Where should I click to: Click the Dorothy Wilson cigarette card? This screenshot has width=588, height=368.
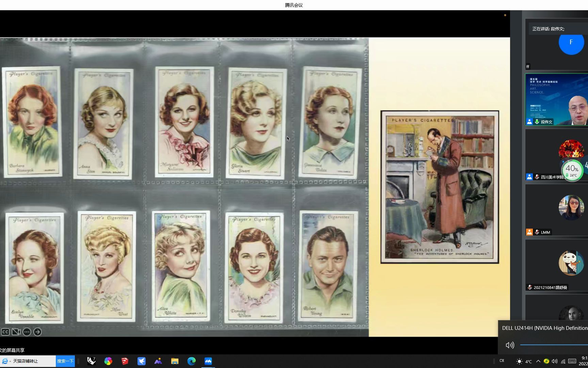[x=254, y=267]
